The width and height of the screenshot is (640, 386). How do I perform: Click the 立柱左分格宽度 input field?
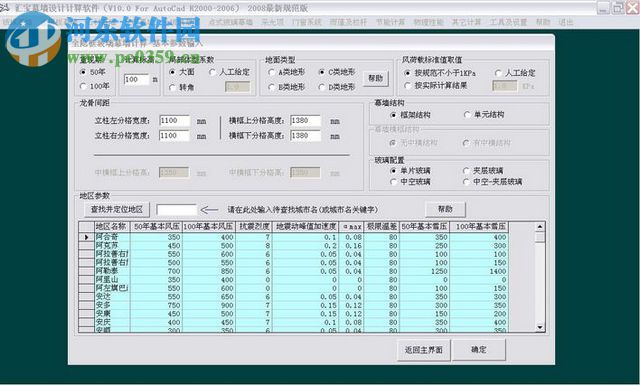175,121
